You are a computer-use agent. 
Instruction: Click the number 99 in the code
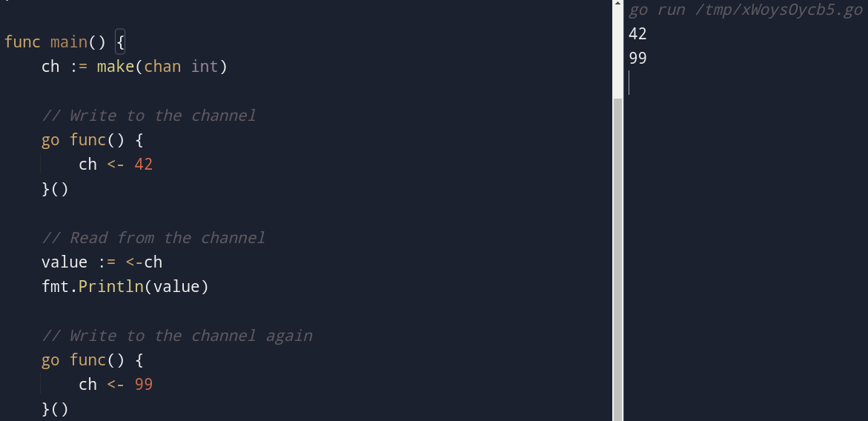(x=143, y=384)
